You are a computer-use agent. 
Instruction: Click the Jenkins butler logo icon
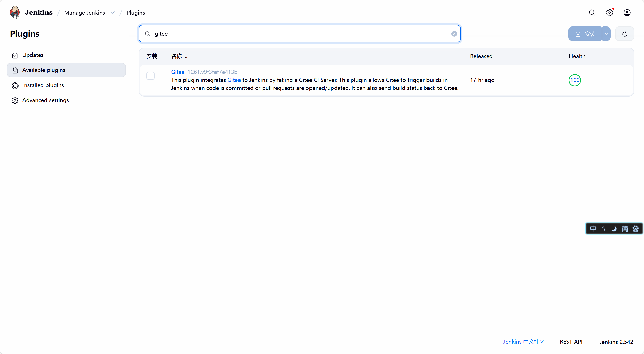click(x=15, y=12)
